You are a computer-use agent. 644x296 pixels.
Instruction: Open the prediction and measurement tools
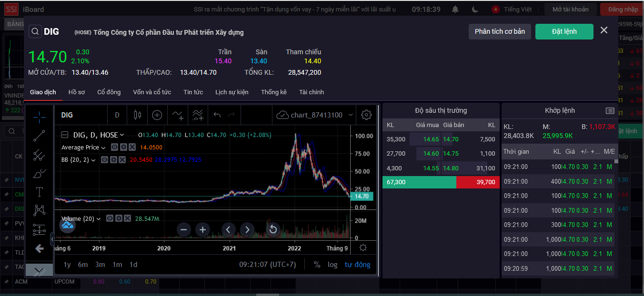pos(40,229)
